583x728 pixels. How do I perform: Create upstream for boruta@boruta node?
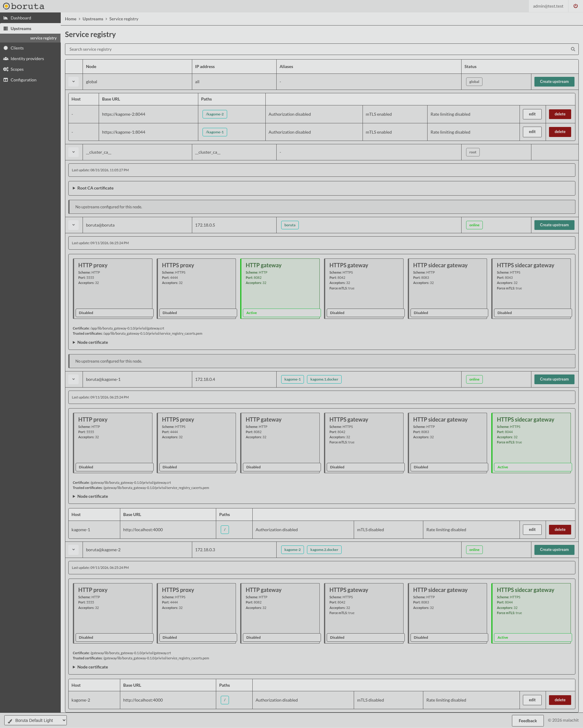click(x=554, y=225)
